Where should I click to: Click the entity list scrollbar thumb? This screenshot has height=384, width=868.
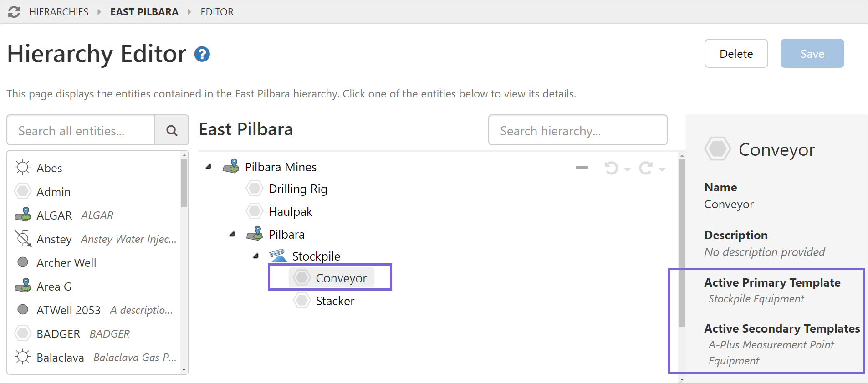[184, 182]
